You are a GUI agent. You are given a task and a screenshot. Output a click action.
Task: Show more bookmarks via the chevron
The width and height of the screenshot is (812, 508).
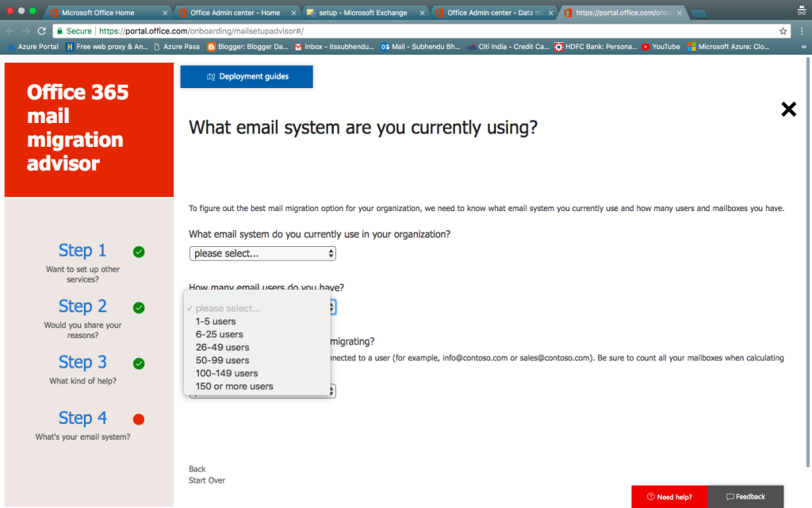click(804, 47)
